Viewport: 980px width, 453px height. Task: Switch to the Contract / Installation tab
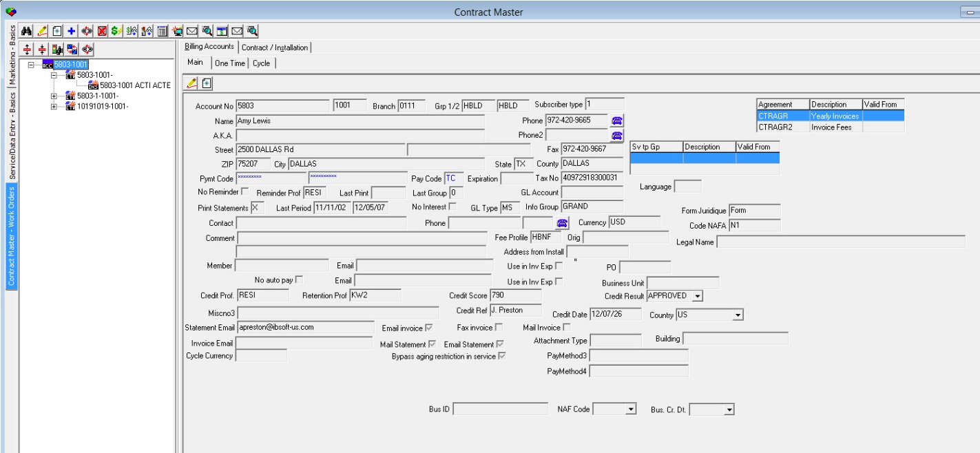pyautogui.click(x=275, y=48)
